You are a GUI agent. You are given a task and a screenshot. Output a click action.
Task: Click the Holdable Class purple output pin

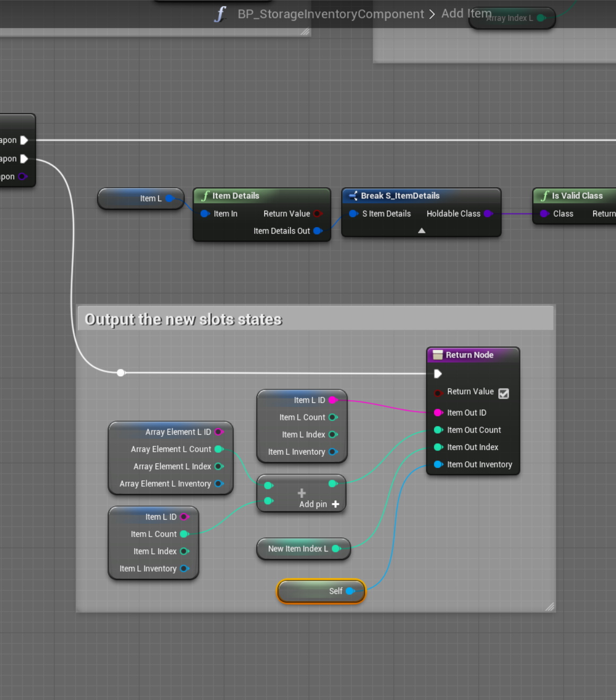point(488,213)
